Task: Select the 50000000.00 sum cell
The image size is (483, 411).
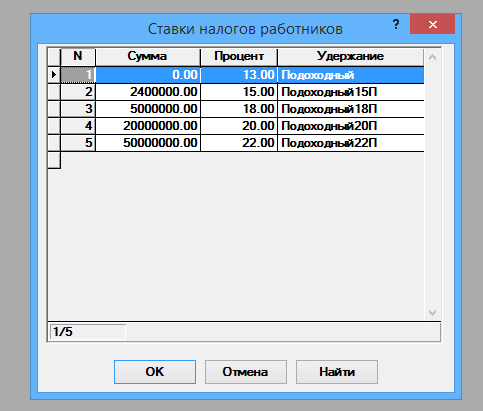Action: coord(148,143)
